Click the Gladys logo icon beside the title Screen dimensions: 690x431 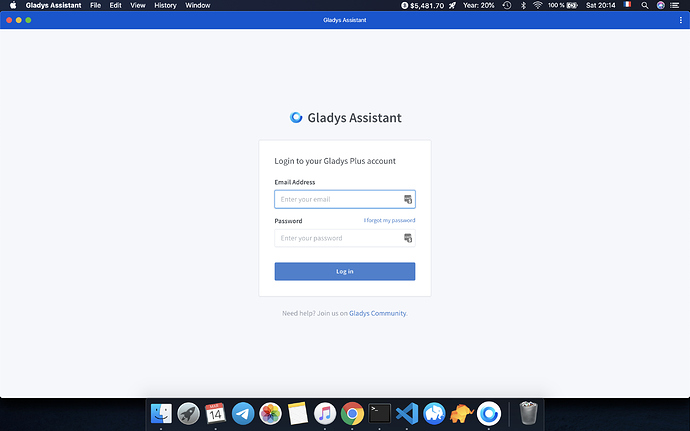(296, 117)
